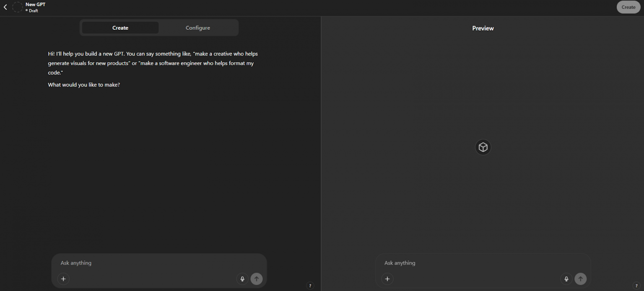Viewport: 644px width, 291px height.
Task: Start voice dictation in the builder chat
Action: (x=242, y=279)
